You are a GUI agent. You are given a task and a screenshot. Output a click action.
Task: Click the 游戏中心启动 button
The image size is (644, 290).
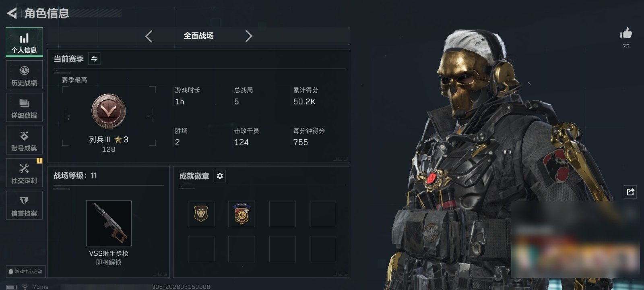(25, 271)
